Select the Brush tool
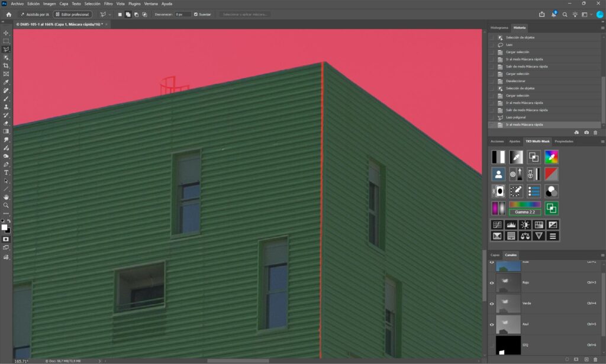Viewport: 606px width, 364px height. tap(6, 98)
